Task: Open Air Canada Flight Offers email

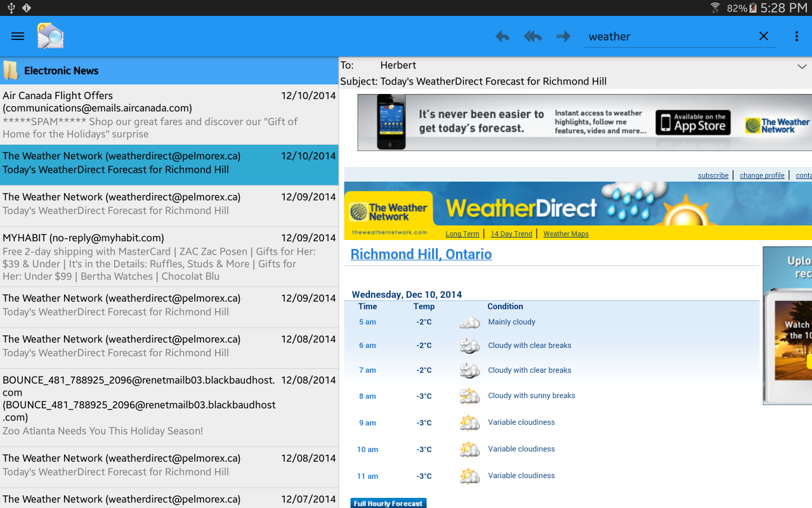Action: pos(169,114)
